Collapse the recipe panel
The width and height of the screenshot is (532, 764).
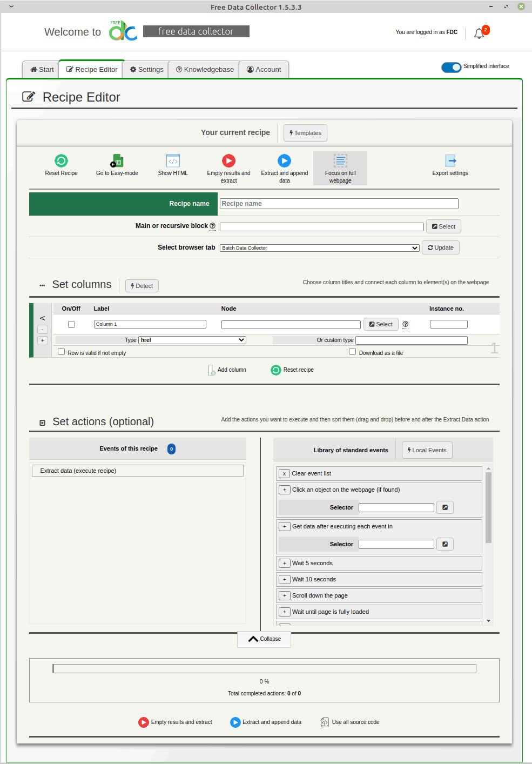[x=265, y=639]
